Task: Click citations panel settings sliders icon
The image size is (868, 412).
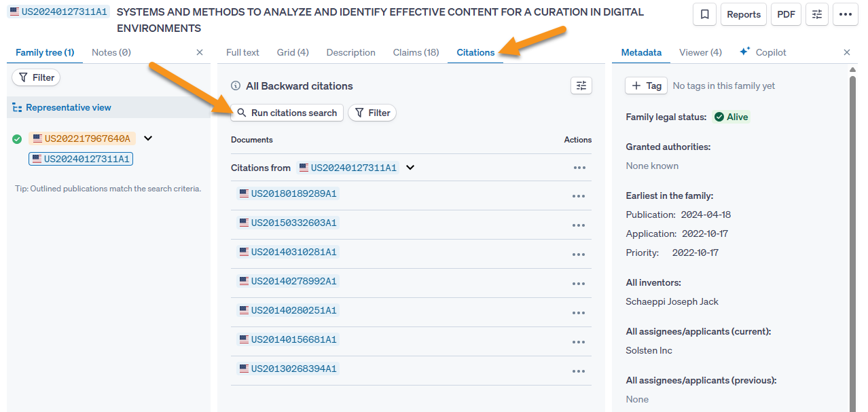Action: (581, 86)
